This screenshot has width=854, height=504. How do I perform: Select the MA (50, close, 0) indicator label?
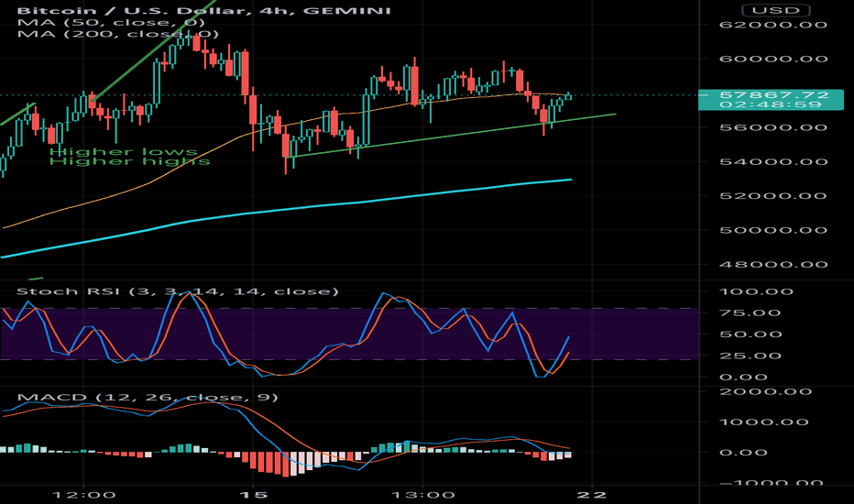tap(111, 22)
